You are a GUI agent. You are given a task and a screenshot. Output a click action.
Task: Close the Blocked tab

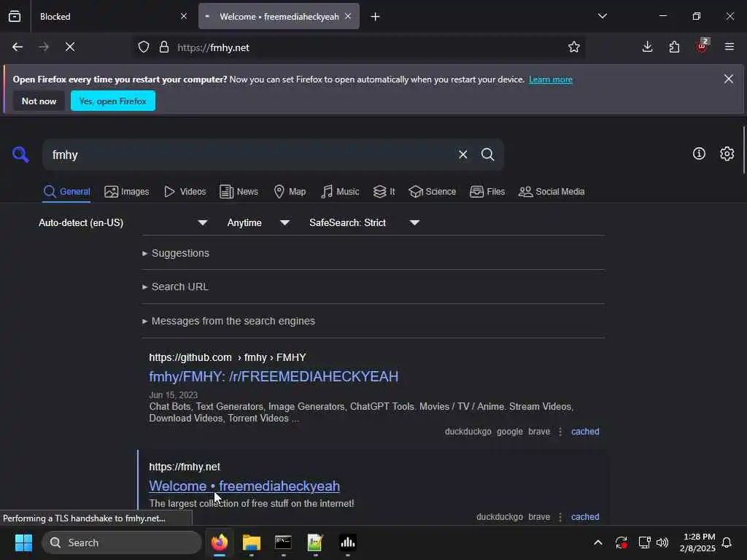(183, 16)
